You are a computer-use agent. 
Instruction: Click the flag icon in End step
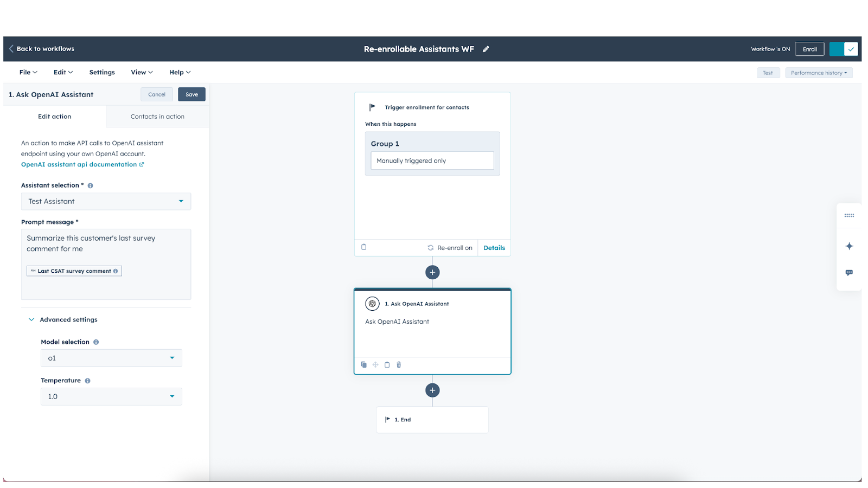click(x=387, y=420)
